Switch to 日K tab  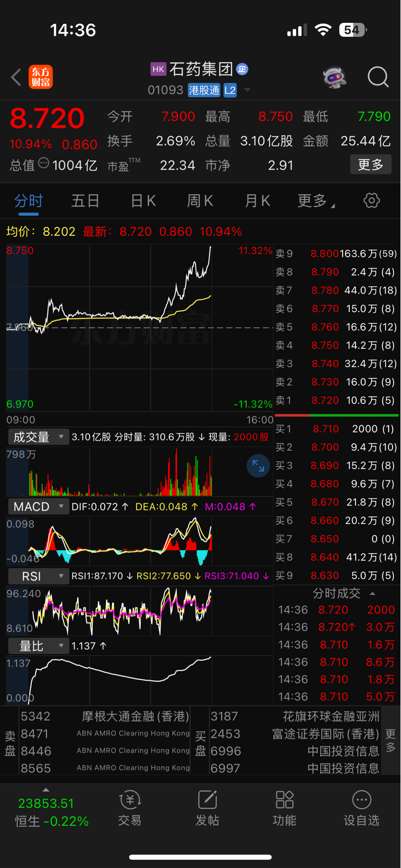(x=143, y=201)
